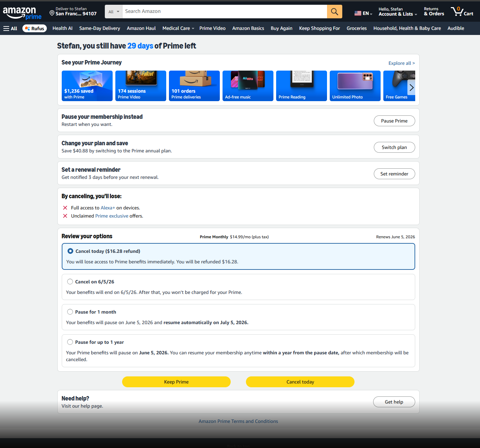Open the Prime exclusive offers link
Viewport: 480px width, 448px height.
point(112,216)
